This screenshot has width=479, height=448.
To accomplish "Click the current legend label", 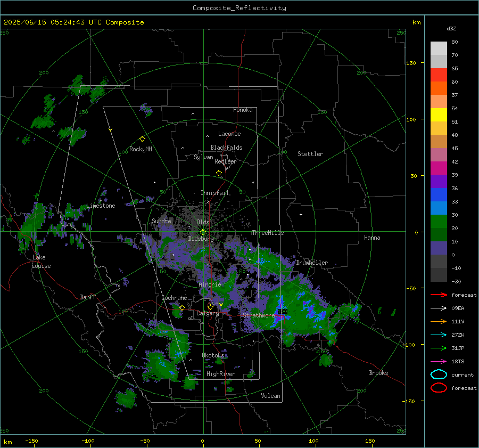I will 463,375.
